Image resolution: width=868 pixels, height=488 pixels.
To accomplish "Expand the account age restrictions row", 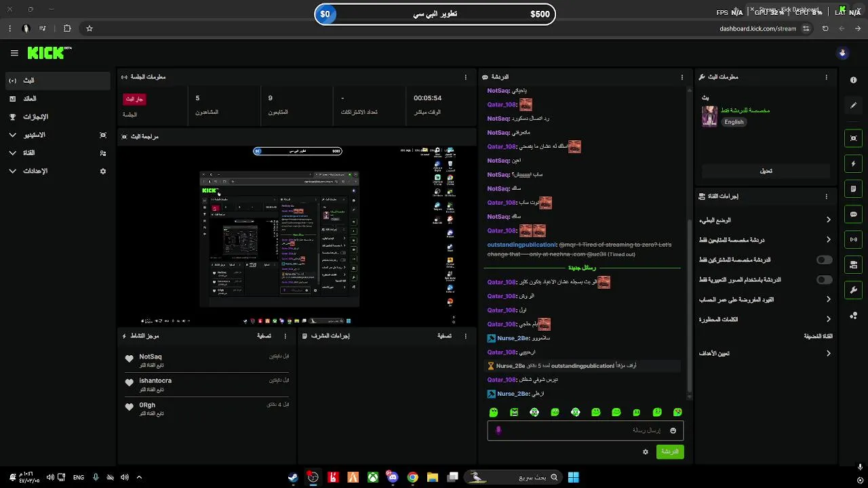I will tap(766, 300).
